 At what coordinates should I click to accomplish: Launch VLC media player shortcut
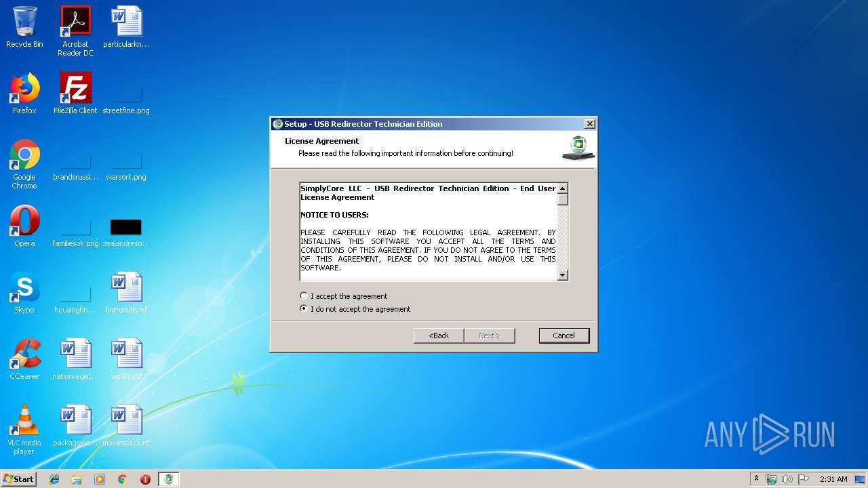(24, 430)
